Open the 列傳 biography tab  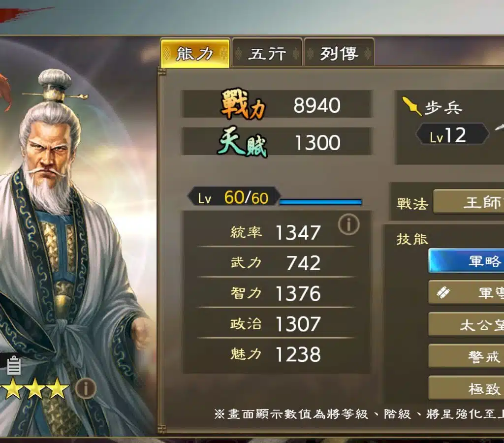(339, 53)
